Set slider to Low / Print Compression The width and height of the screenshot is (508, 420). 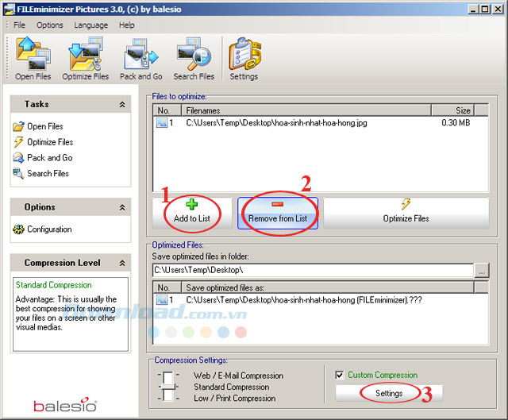(168, 399)
